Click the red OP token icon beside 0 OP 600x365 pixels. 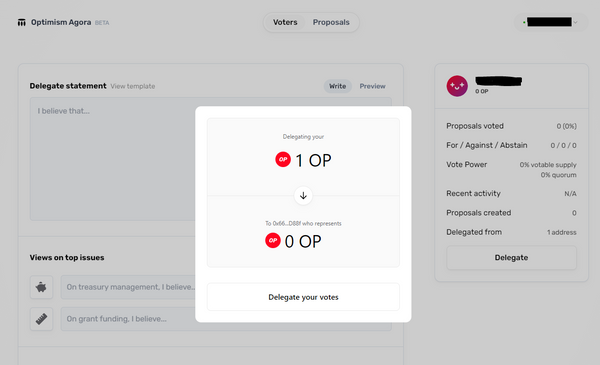[273, 241]
